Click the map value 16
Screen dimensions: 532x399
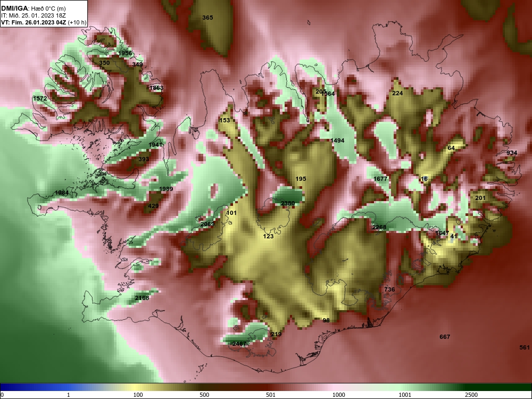click(424, 179)
